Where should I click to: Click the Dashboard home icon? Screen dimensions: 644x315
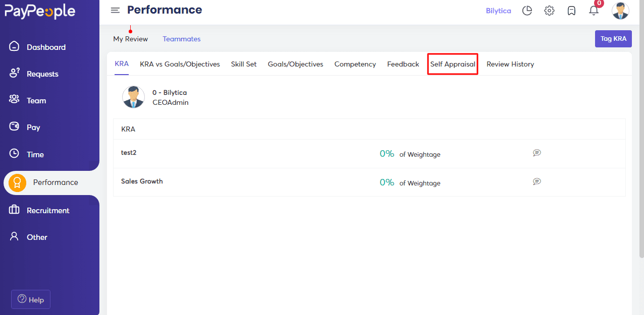click(x=15, y=46)
